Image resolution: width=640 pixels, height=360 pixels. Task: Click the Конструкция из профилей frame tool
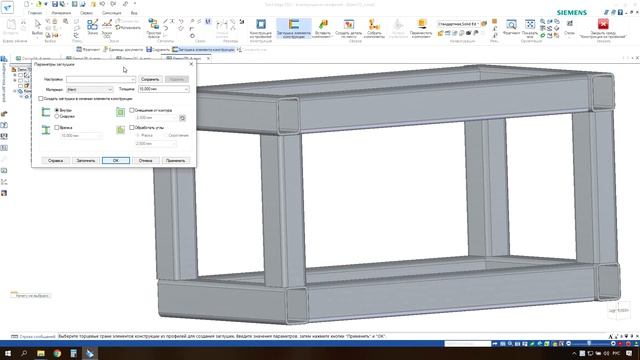[x=261, y=29]
